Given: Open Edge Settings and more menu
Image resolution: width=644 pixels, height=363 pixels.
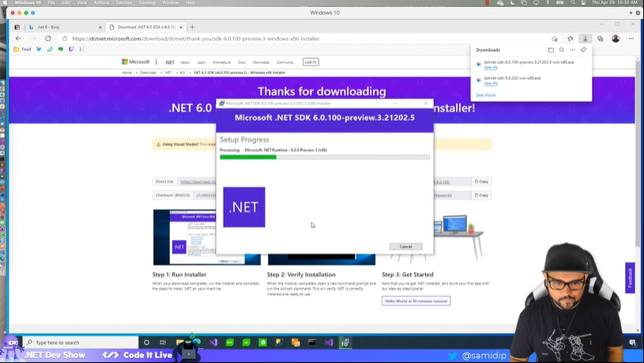Looking at the screenshot, I should 631,39.
